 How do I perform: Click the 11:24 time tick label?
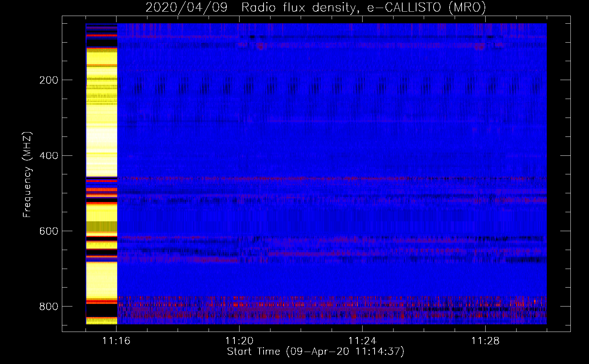tap(363, 341)
